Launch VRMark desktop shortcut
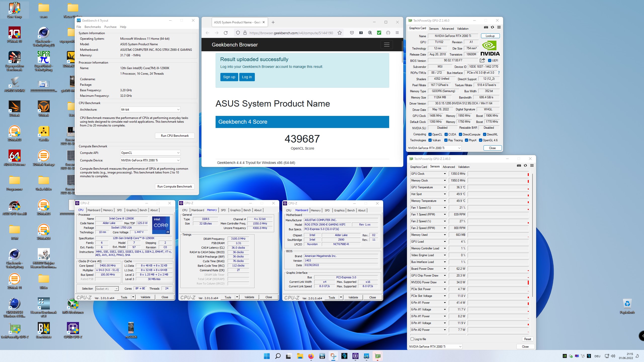The image size is (644, 362). coord(44,109)
